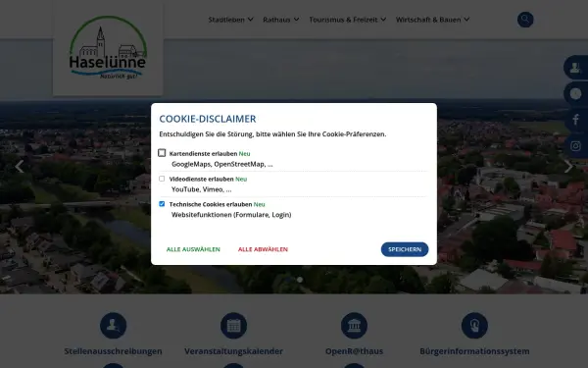Open the Stellenausschreibungen link text
This screenshot has height=368, width=588.
114,351
